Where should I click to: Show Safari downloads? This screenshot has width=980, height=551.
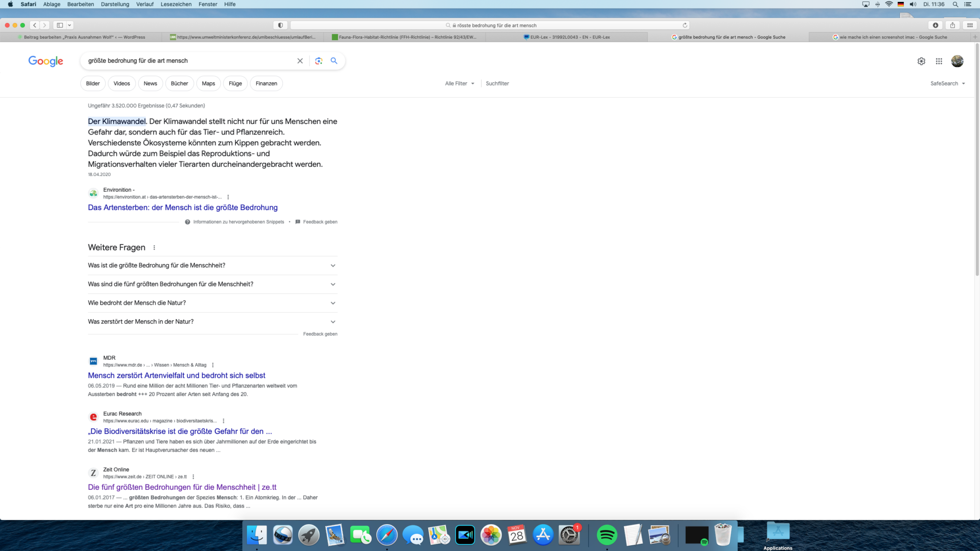pos(935,25)
